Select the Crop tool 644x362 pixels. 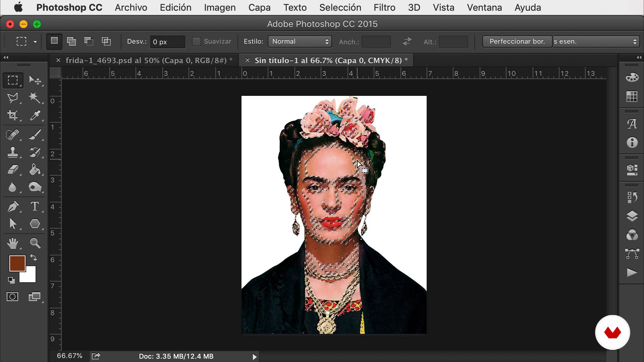click(13, 115)
